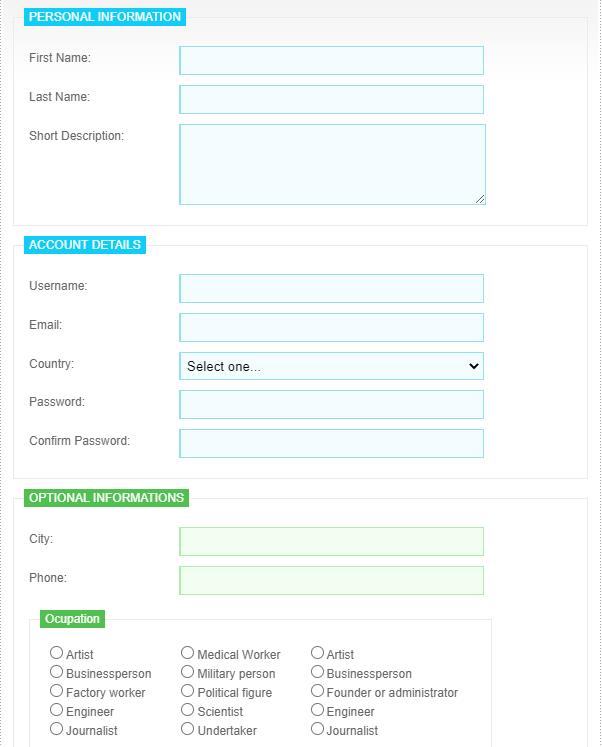Pick the Undertaker option
This screenshot has height=747, width=602.
tap(188, 729)
